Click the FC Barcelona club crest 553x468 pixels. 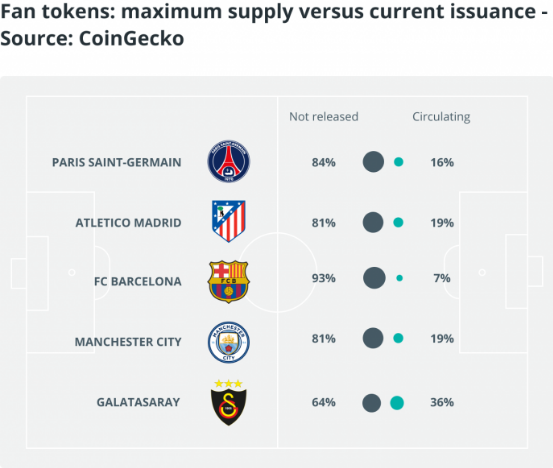click(x=229, y=281)
